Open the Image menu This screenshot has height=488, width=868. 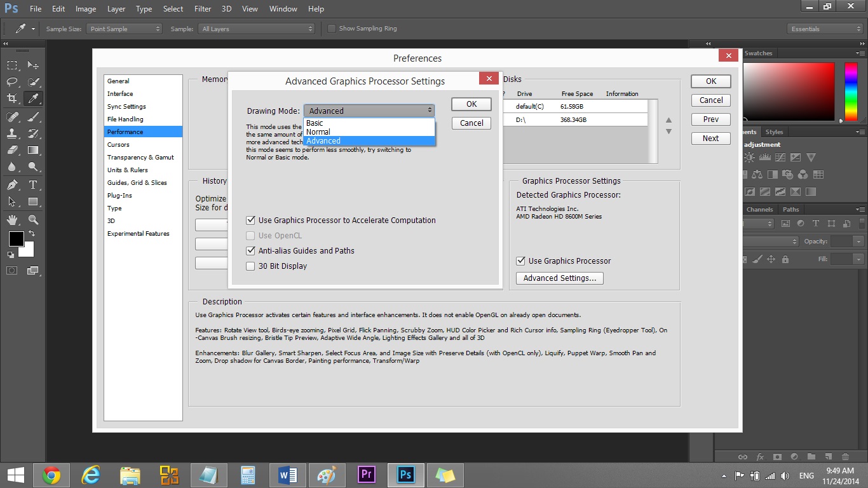[x=86, y=9]
